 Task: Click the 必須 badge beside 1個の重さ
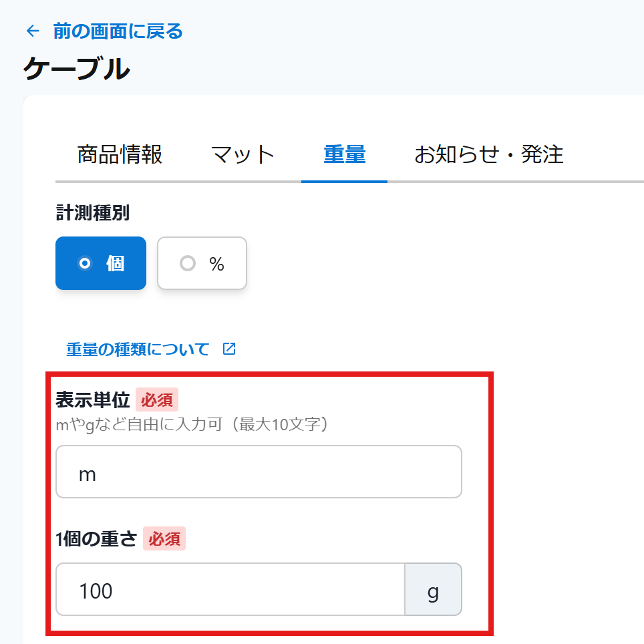tap(164, 538)
